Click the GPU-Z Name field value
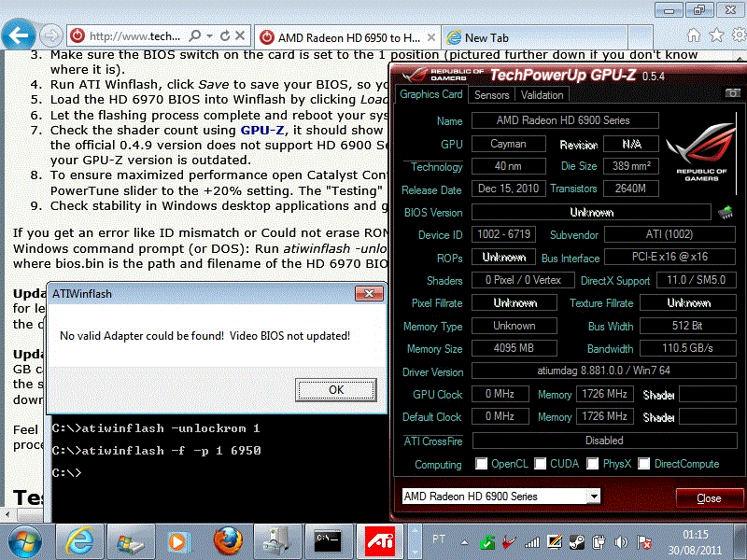 click(x=565, y=120)
